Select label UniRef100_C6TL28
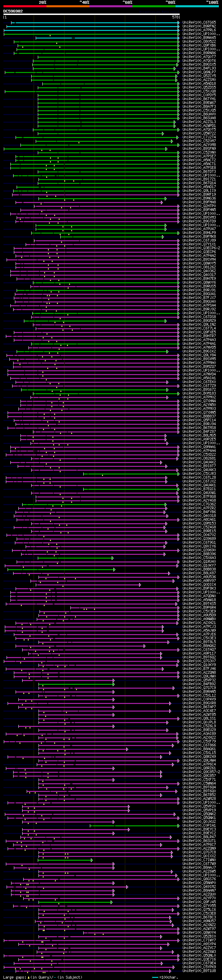Viewport: 222px width, 980px height. pos(199,477)
